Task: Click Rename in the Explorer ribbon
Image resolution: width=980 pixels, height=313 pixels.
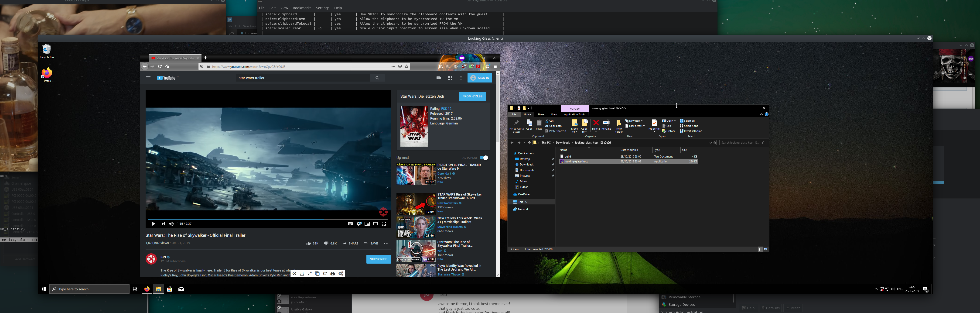Action: [x=606, y=124]
